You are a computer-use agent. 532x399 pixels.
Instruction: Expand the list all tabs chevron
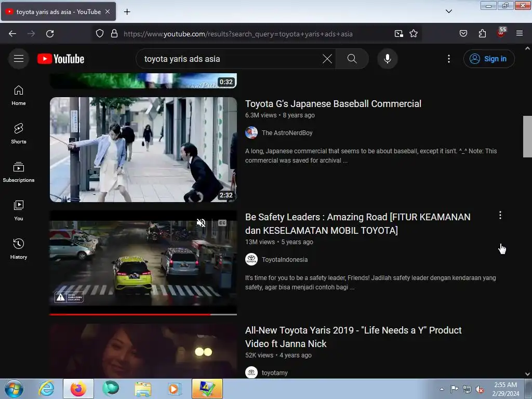click(448, 11)
